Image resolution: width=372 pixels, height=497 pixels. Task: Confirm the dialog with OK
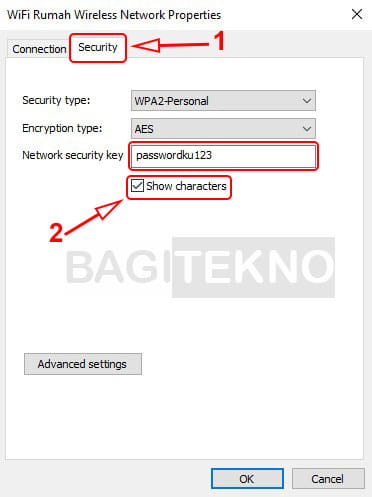point(247,479)
